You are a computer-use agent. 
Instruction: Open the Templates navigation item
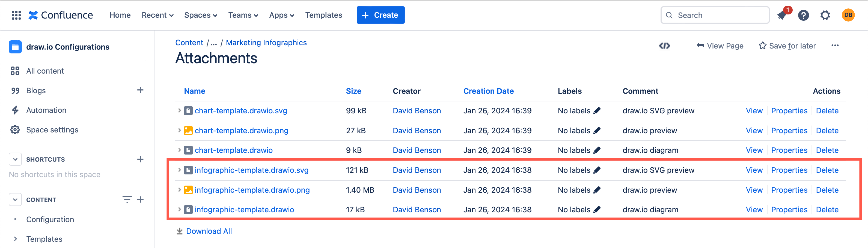tap(323, 15)
